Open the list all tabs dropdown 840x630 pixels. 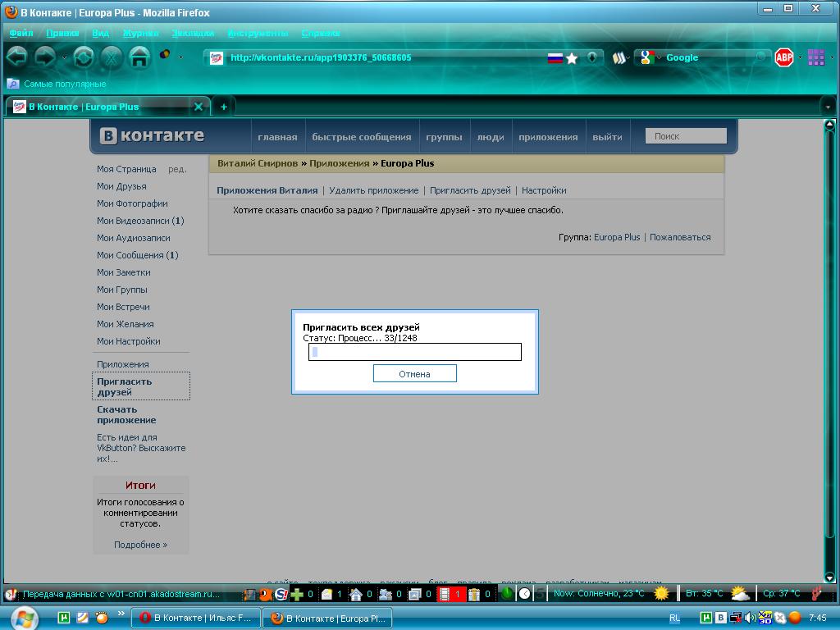[x=828, y=107]
